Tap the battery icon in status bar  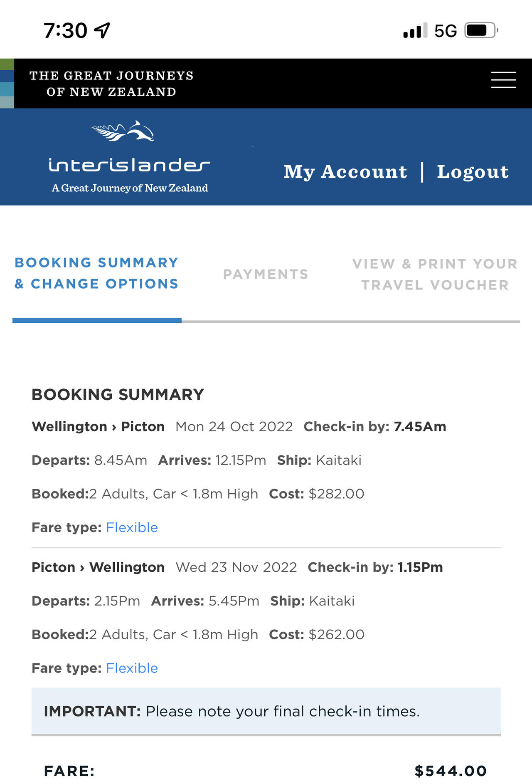(481, 30)
